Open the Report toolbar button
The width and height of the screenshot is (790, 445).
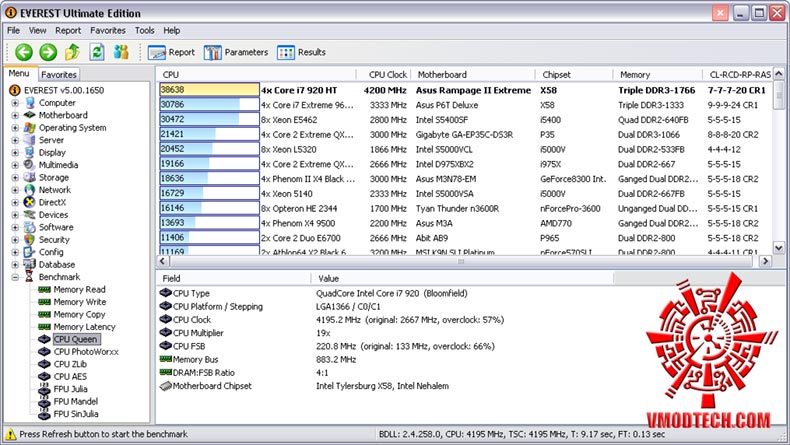click(x=171, y=52)
